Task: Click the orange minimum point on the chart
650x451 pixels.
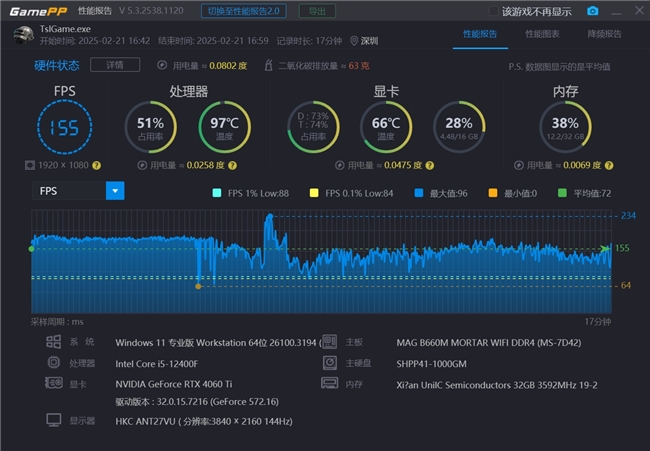Action: (198, 286)
